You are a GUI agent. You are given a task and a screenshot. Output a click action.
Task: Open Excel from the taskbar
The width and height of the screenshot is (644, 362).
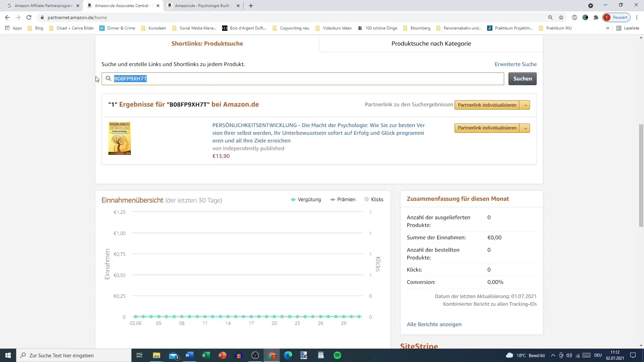click(x=206, y=355)
